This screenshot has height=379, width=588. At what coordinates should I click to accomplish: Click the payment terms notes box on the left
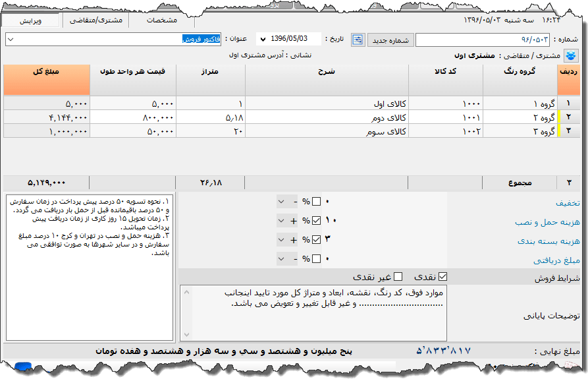click(x=90, y=267)
